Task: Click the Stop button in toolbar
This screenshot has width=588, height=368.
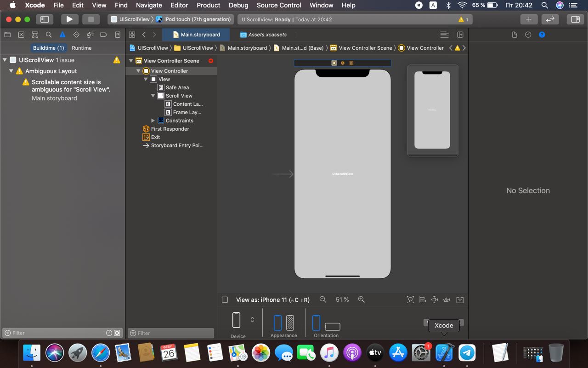Action: [x=90, y=19]
